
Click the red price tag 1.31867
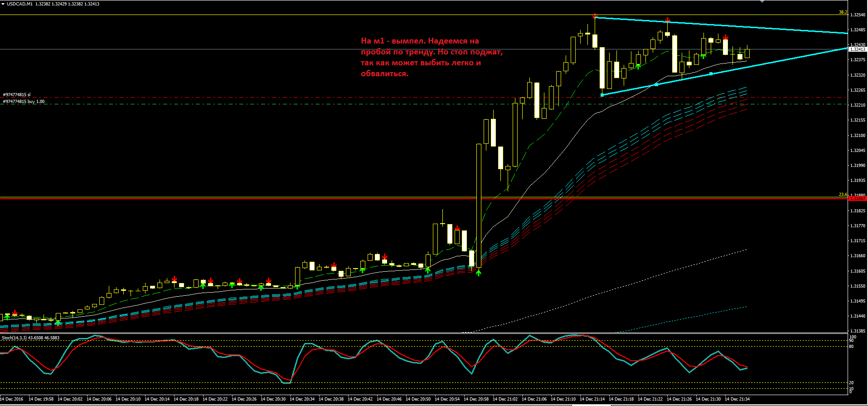click(857, 198)
